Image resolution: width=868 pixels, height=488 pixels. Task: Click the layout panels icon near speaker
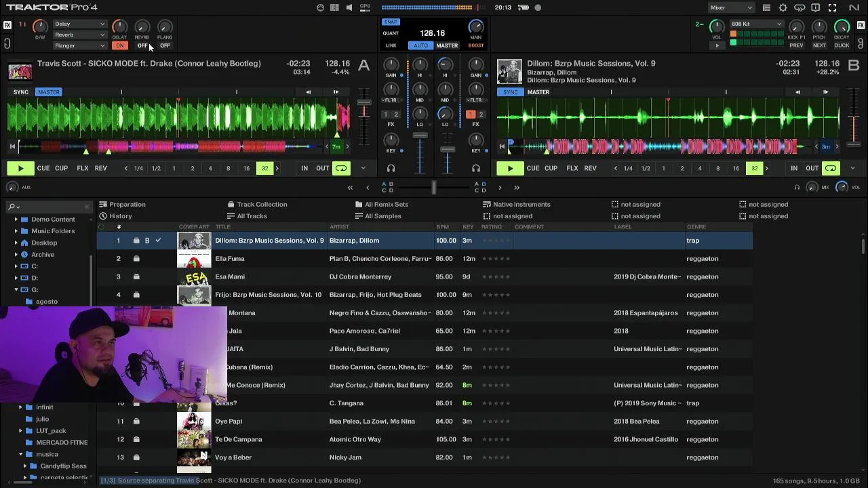click(x=334, y=7)
